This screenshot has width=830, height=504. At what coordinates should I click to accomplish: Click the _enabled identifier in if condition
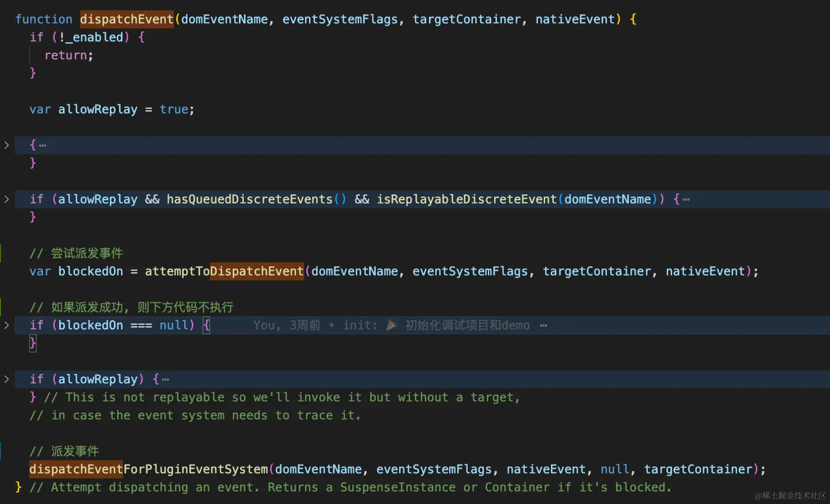94,37
